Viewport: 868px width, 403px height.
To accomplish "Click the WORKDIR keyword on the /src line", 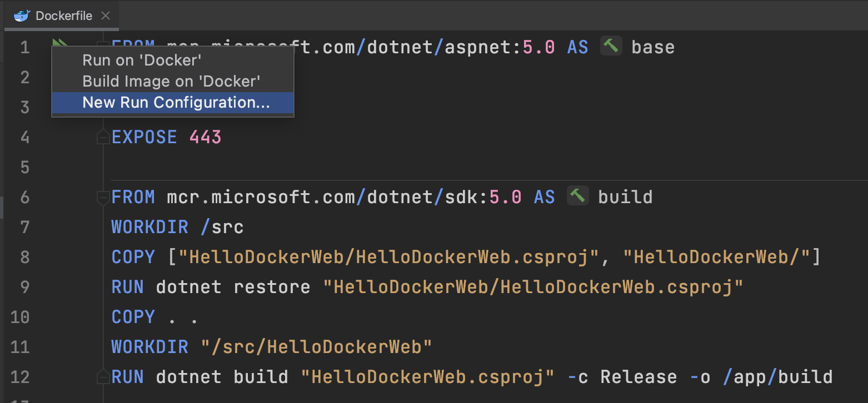I will point(149,227).
